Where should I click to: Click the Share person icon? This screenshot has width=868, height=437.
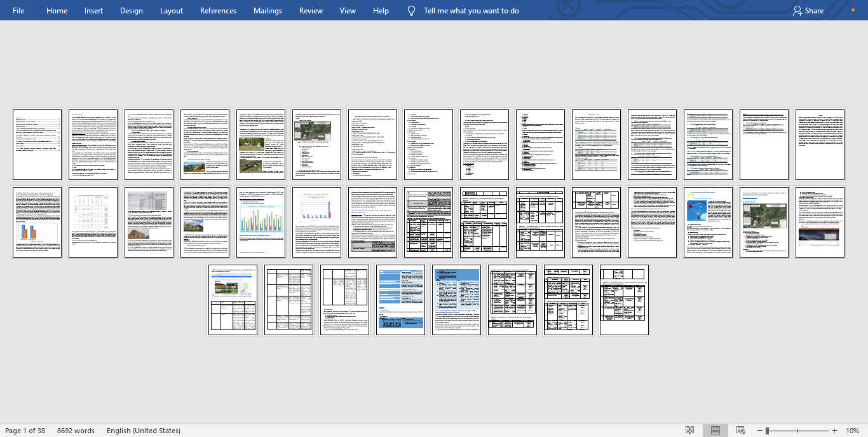point(797,11)
